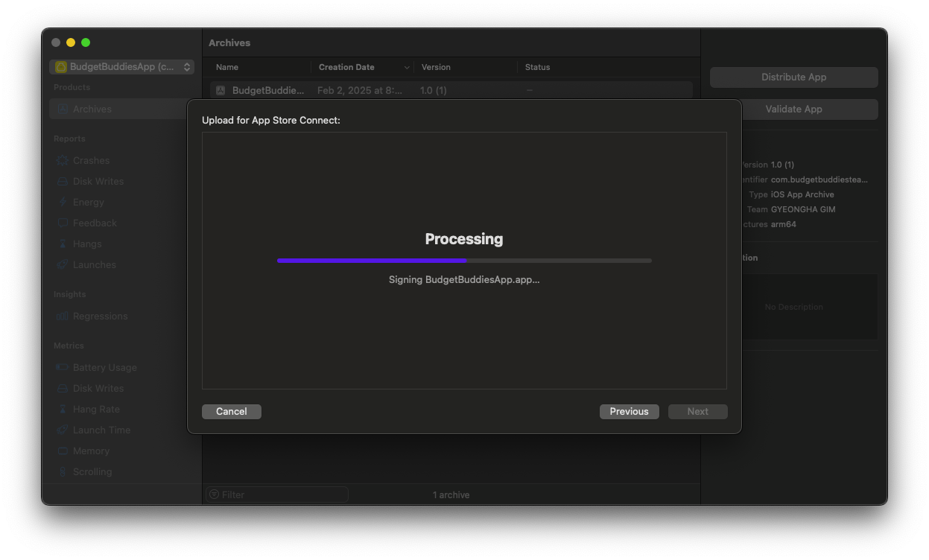Show Hangs report
929x560 pixels.
[86, 244]
